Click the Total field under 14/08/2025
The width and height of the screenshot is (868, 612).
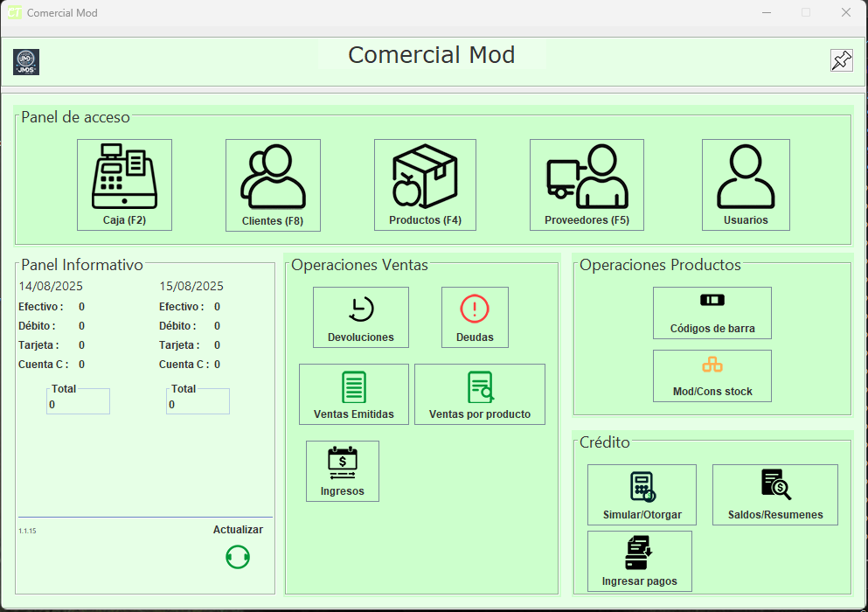(x=78, y=404)
